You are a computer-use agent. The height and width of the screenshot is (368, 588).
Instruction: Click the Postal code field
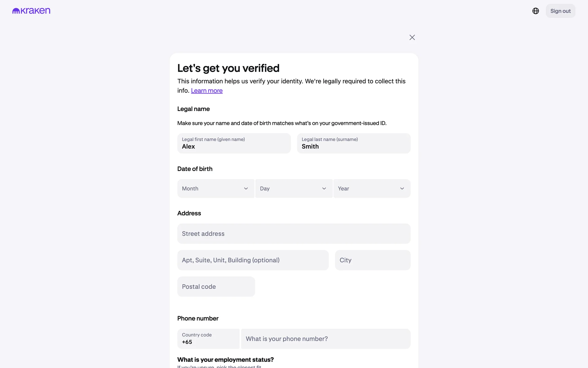pyautogui.click(x=216, y=287)
